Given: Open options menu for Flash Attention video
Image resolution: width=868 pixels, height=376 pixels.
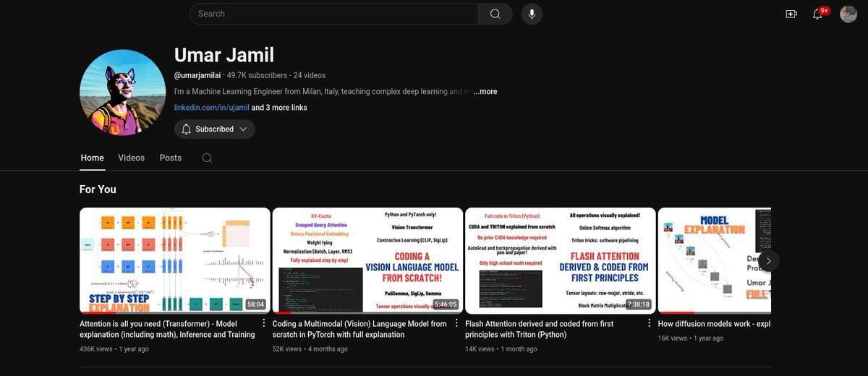Looking at the screenshot, I should pyautogui.click(x=649, y=323).
